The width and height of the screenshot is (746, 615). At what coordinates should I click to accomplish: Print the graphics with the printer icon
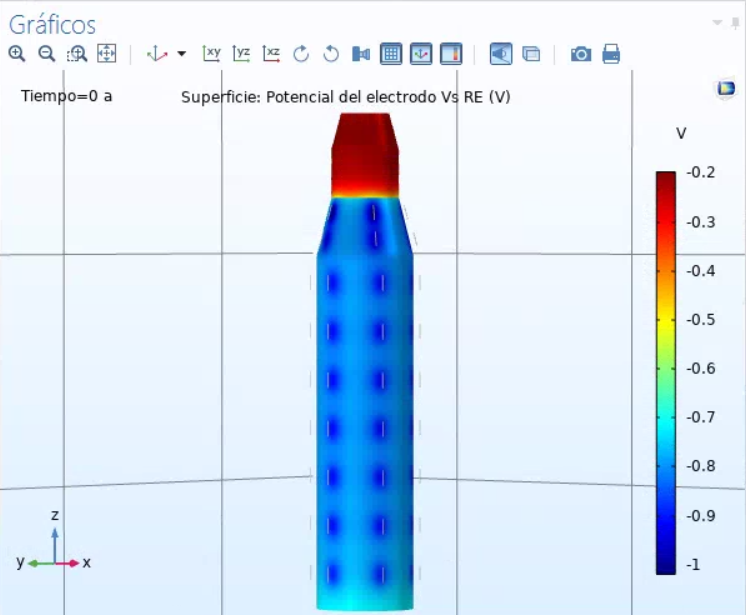tap(611, 54)
